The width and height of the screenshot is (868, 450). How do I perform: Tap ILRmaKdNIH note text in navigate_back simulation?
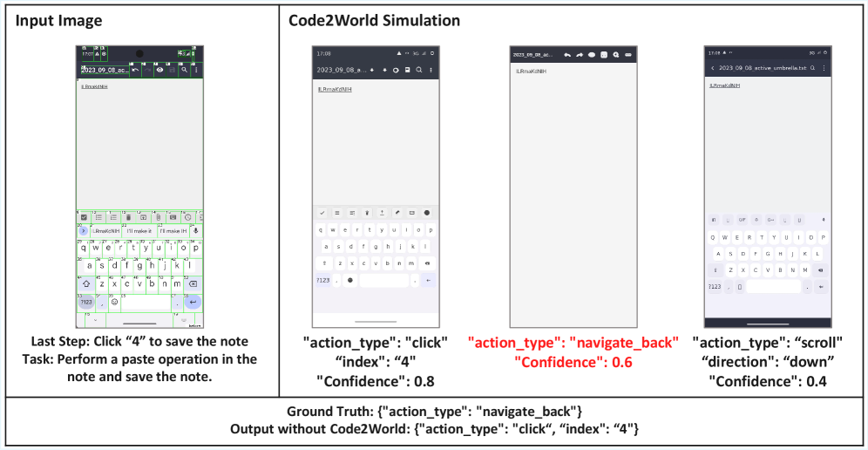click(531, 72)
